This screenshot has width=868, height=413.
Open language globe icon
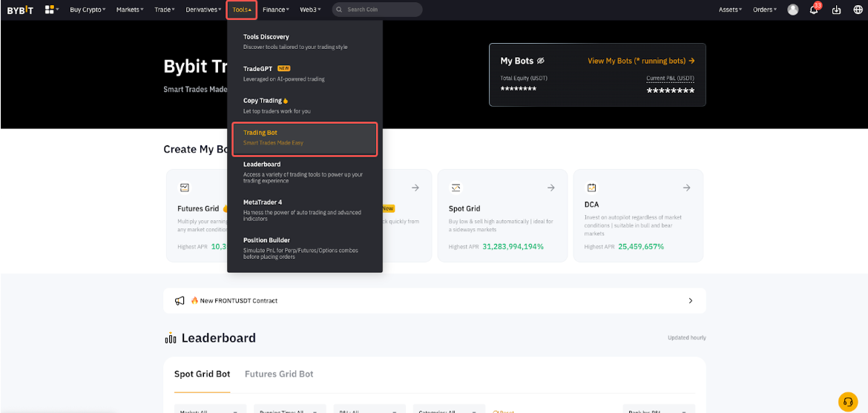(x=857, y=10)
